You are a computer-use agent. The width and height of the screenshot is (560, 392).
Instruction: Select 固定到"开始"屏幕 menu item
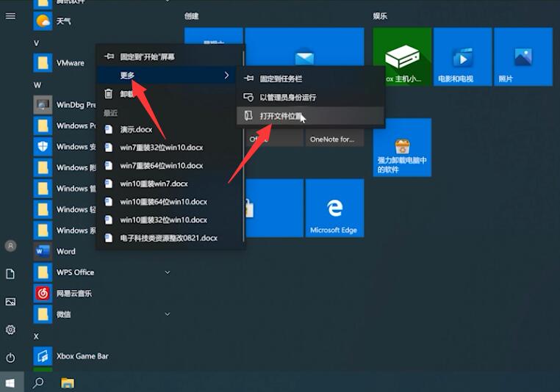(x=168, y=57)
